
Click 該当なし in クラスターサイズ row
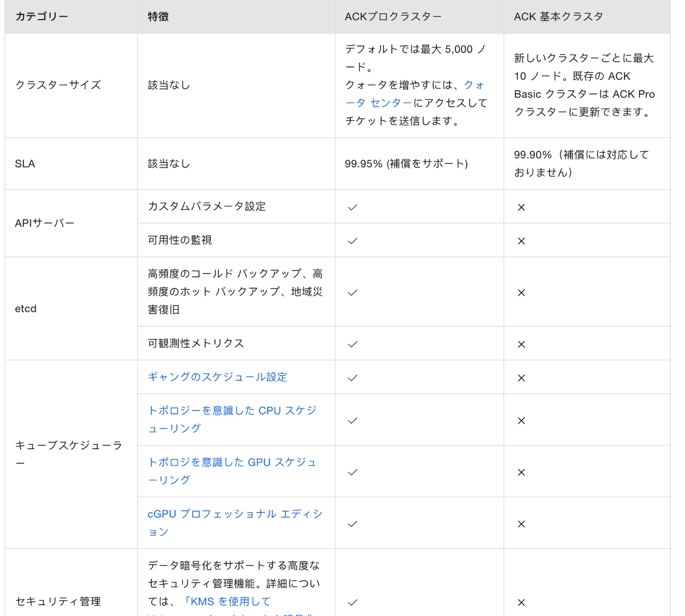click(x=169, y=85)
